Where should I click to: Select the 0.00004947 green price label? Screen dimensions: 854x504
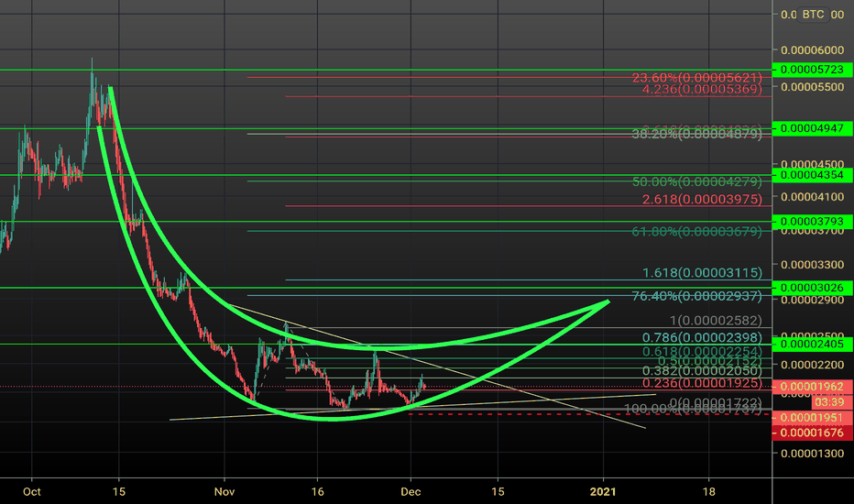812,128
